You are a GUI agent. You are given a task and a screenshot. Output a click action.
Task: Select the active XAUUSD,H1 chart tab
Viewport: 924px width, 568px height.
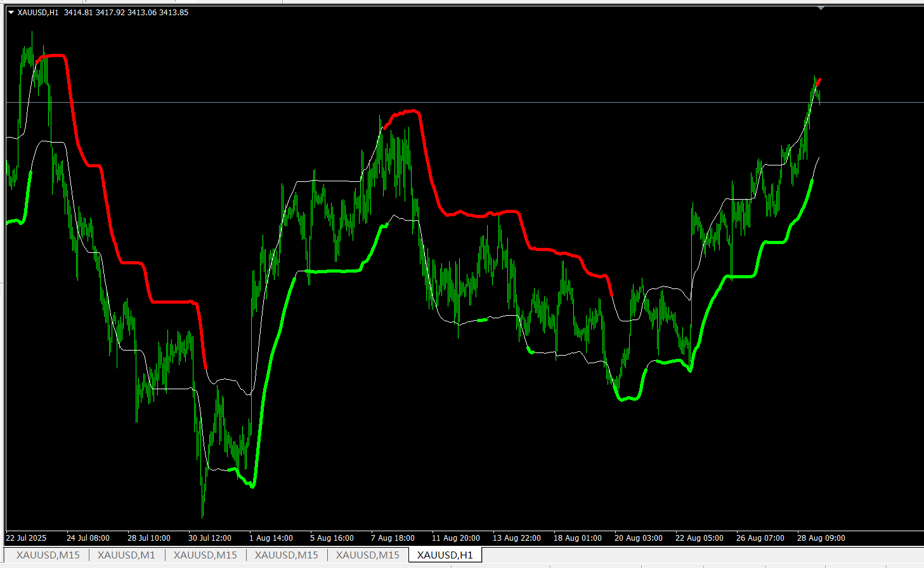click(x=445, y=555)
